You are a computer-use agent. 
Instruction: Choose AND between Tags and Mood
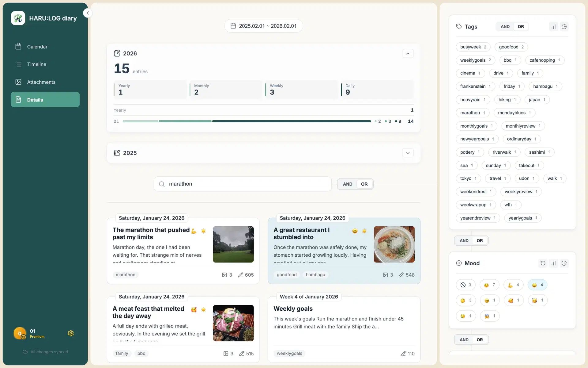pyautogui.click(x=464, y=241)
